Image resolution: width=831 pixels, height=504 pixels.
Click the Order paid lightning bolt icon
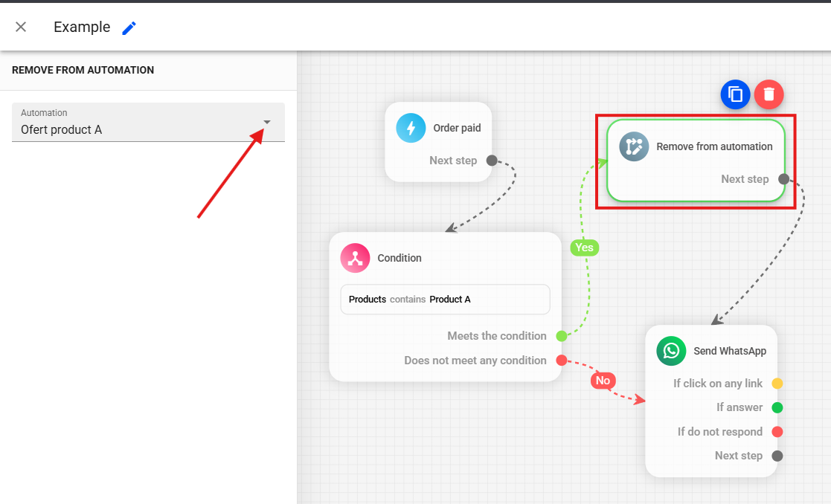411,128
